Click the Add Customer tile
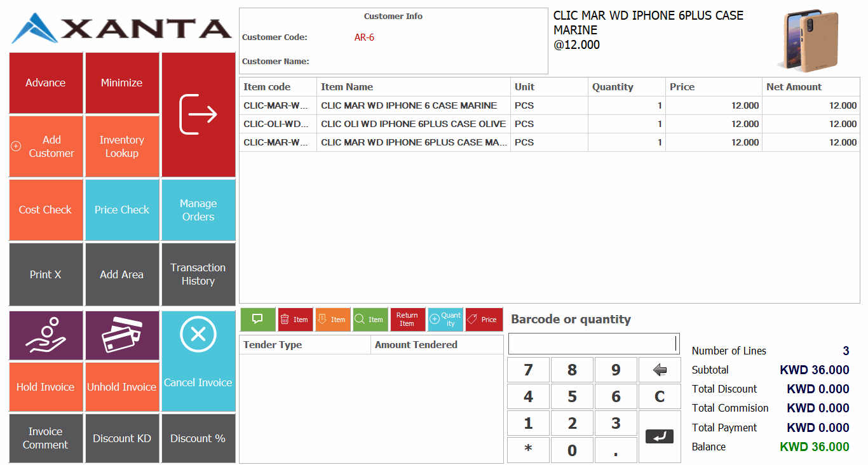The image size is (868, 465). pos(46,147)
